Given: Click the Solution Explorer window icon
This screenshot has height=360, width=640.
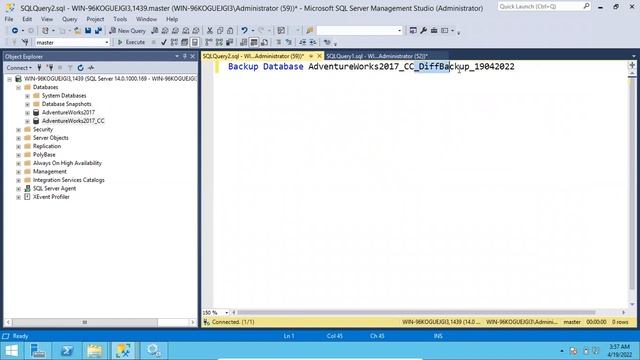Looking at the screenshot, I should tap(413, 31).
